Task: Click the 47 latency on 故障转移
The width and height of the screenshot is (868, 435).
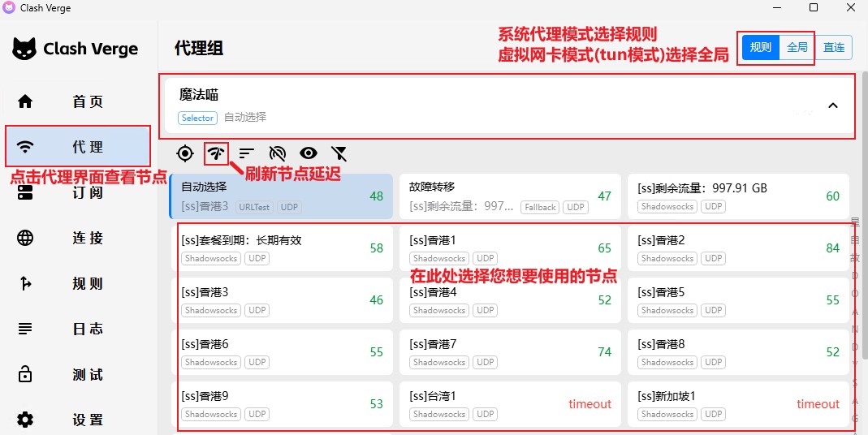Action: point(604,196)
